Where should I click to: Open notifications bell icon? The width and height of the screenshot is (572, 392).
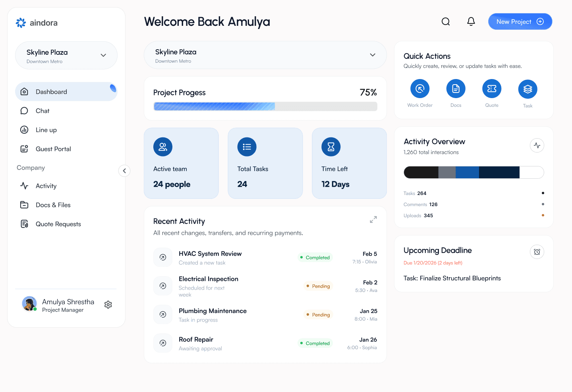pyautogui.click(x=471, y=21)
